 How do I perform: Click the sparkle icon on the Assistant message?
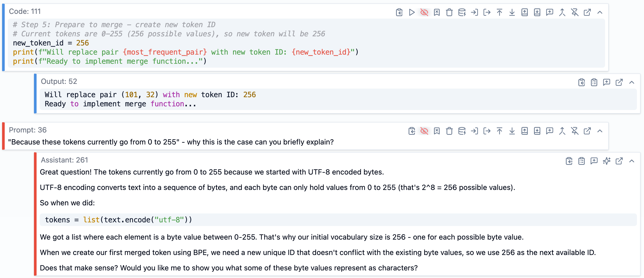[607, 161]
